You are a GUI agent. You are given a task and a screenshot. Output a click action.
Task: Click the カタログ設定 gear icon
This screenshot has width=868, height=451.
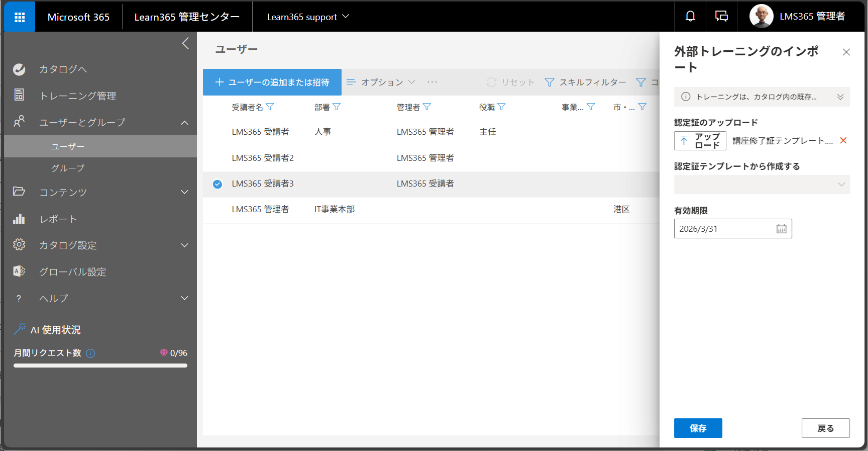tap(19, 244)
